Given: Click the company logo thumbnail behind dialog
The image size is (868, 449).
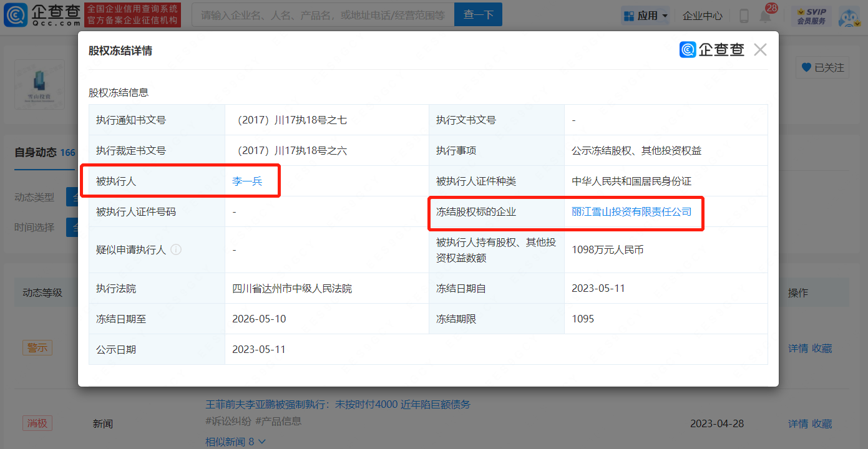Looking at the screenshot, I should pos(39,84).
